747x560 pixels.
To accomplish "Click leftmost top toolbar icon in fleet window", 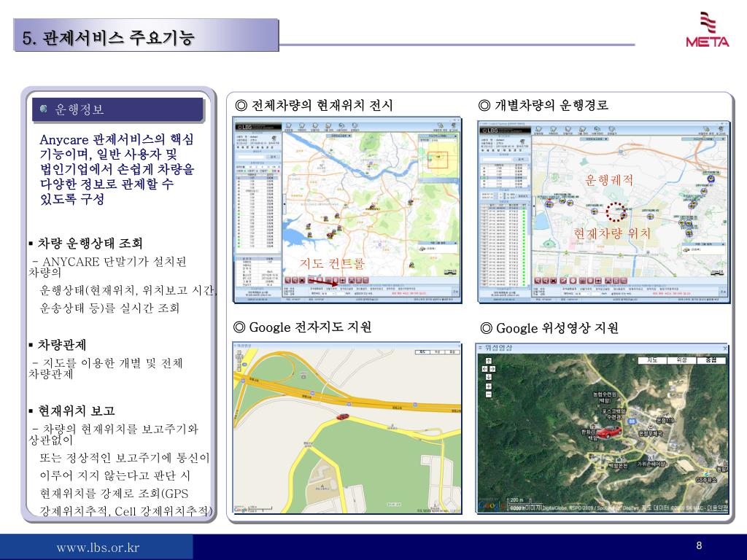I will 289,127.
